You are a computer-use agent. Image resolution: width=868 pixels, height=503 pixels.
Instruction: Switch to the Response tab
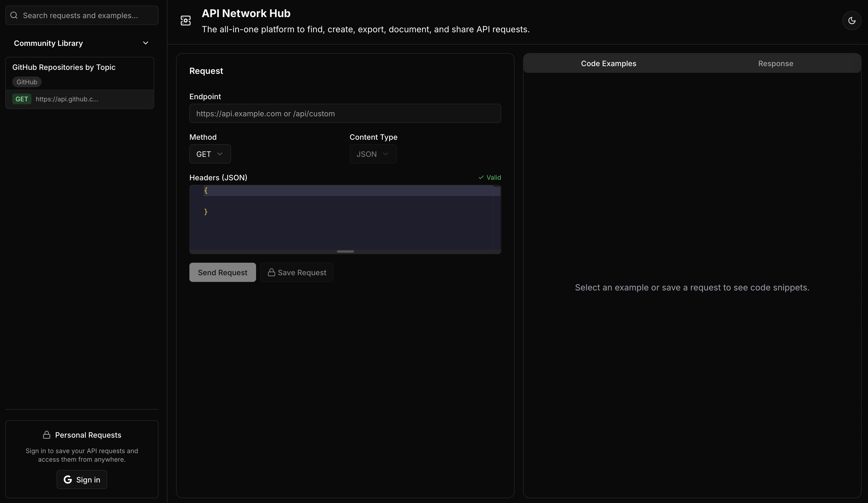coord(776,63)
